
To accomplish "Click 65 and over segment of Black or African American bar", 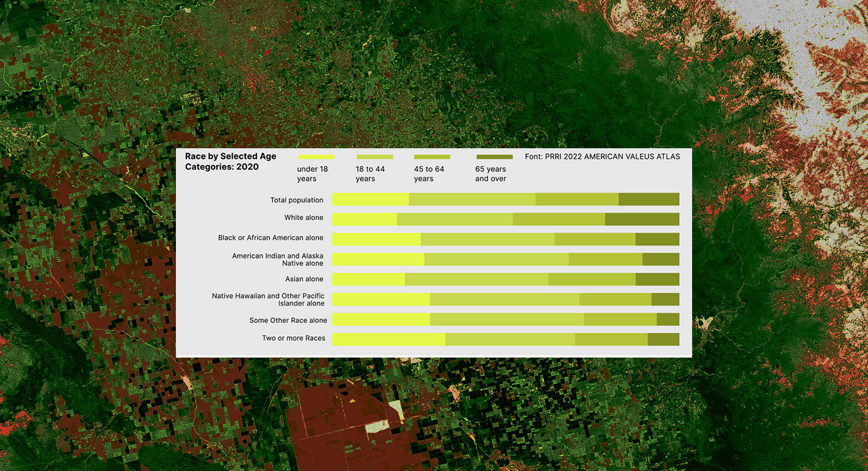I will click(657, 239).
